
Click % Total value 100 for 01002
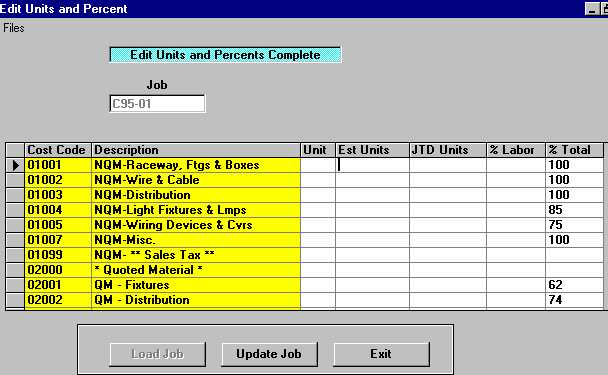(x=575, y=180)
